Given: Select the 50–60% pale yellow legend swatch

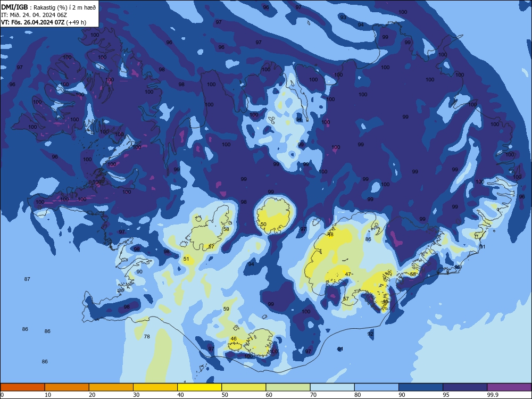Looking at the screenshot, I should coord(244,387).
